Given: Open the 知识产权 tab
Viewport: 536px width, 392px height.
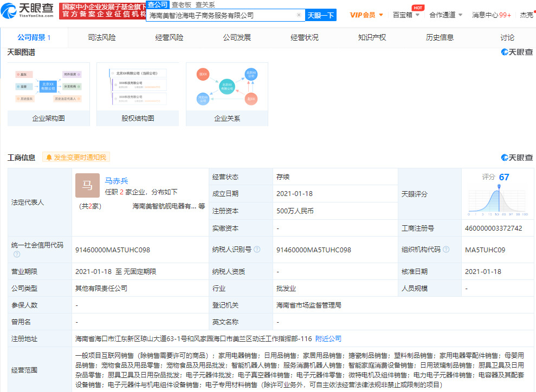Looking at the screenshot, I should [x=372, y=37].
